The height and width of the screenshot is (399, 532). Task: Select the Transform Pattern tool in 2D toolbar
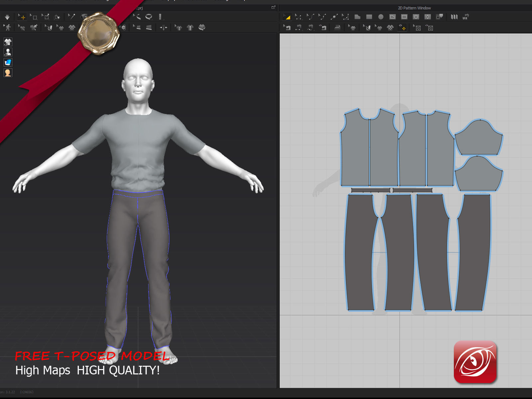click(x=287, y=17)
